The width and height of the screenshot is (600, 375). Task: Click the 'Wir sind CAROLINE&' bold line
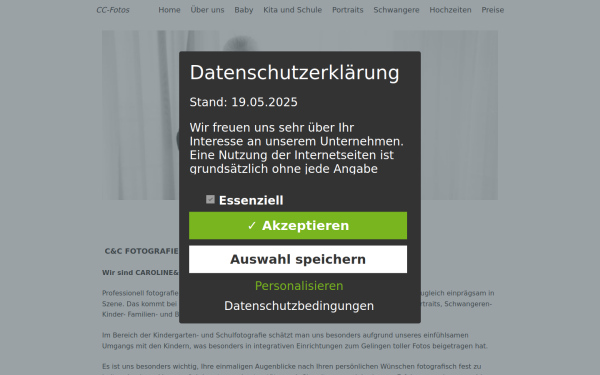pyautogui.click(x=140, y=272)
